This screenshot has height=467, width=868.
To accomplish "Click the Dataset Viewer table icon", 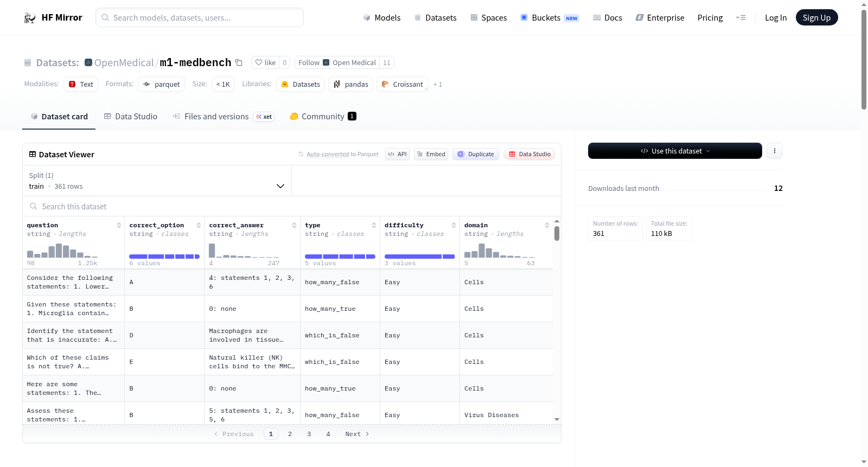I will click(x=33, y=154).
